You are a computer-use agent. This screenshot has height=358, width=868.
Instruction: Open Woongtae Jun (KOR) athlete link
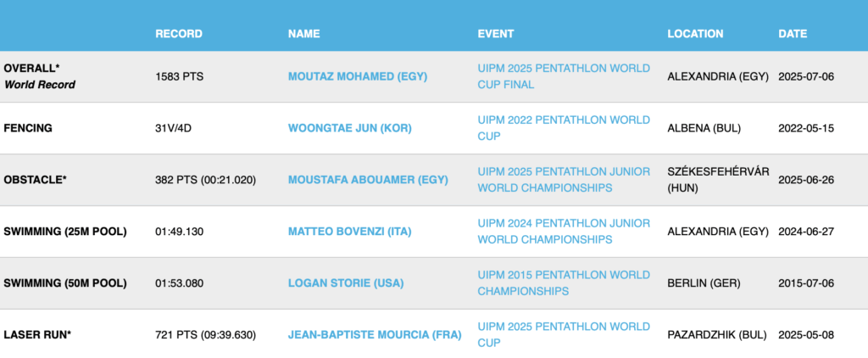(x=350, y=128)
